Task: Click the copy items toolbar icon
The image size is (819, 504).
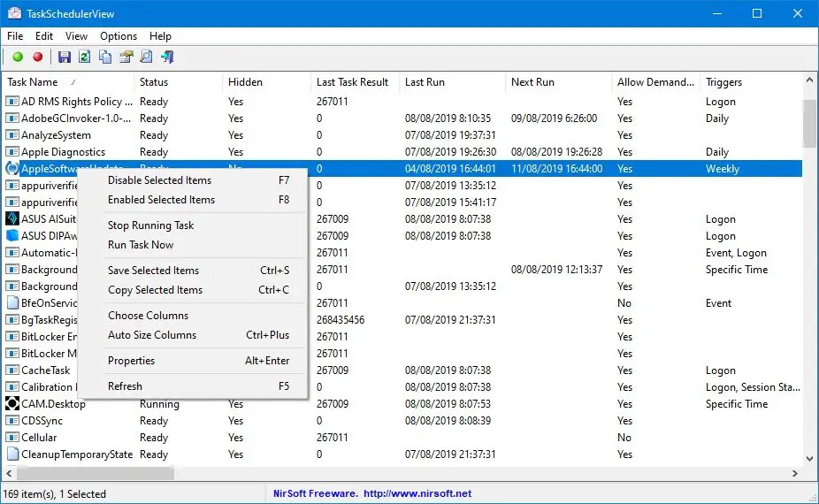Action: click(105, 57)
